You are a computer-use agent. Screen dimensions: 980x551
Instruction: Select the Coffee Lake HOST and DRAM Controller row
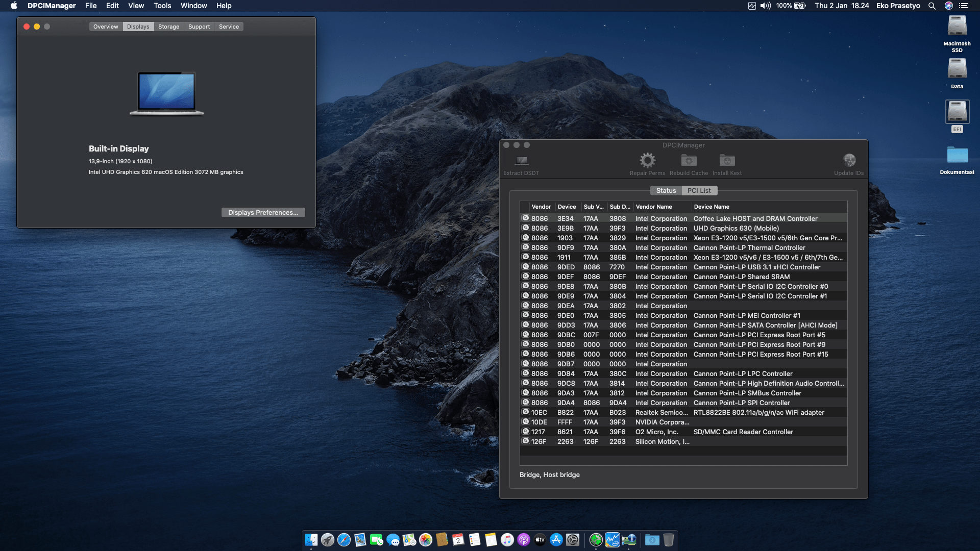(683, 218)
